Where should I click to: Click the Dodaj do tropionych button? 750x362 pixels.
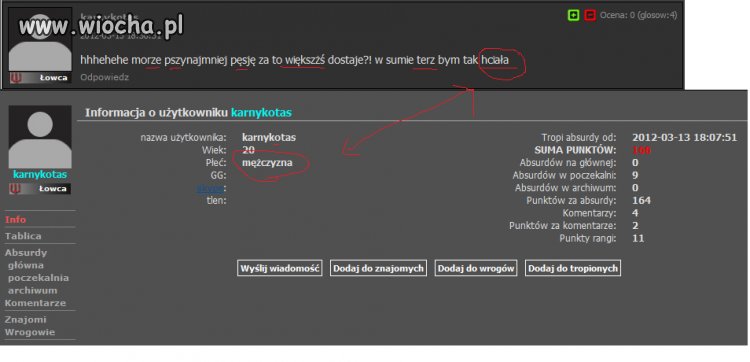(573, 268)
